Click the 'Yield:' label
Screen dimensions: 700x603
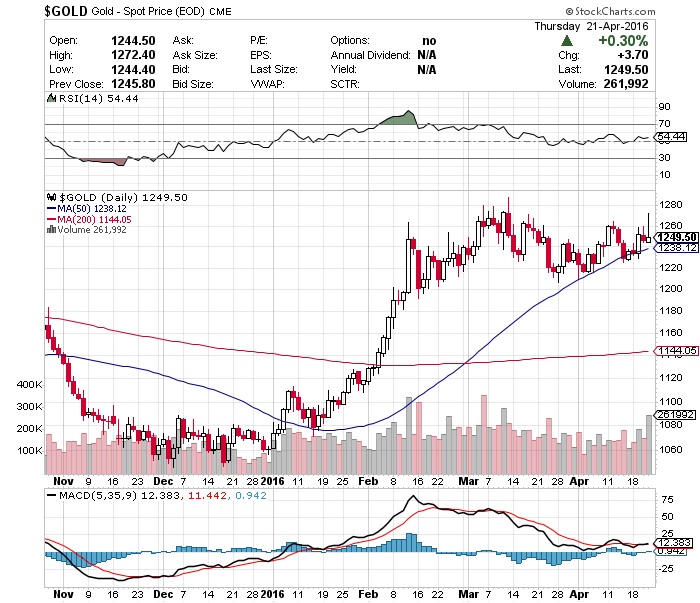[x=344, y=70]
